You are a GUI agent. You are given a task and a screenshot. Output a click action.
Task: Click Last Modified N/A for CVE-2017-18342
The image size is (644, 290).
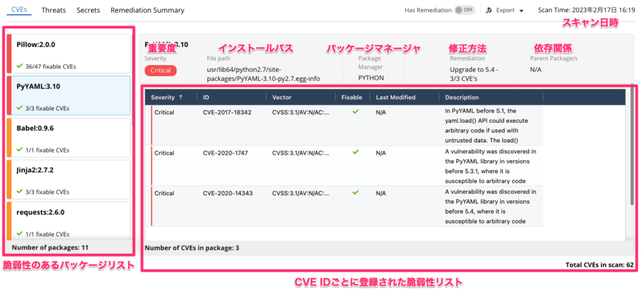tap(381, 112)
